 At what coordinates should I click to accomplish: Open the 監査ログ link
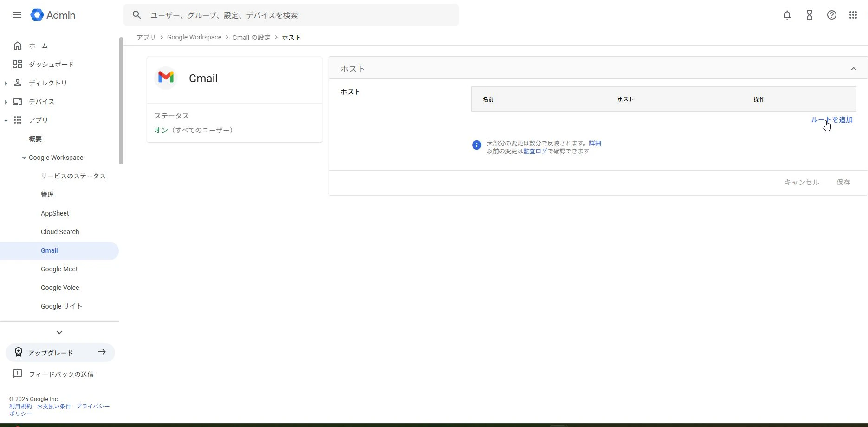[535, 151]
